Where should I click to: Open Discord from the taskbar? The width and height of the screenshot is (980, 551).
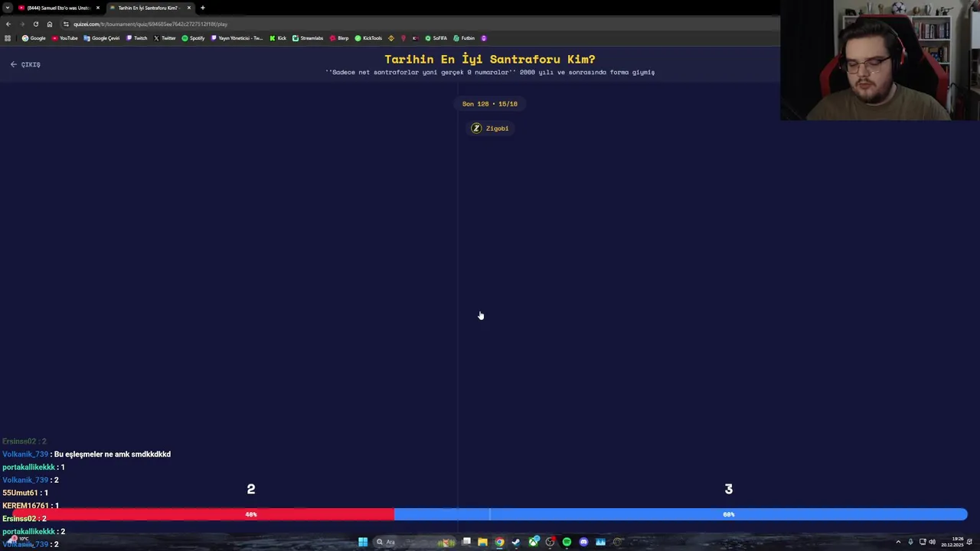(583, 542)
